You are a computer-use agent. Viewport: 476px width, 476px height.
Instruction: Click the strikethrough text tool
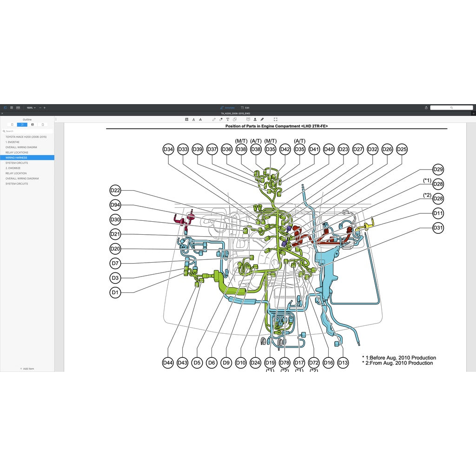[x=200, y=119]
